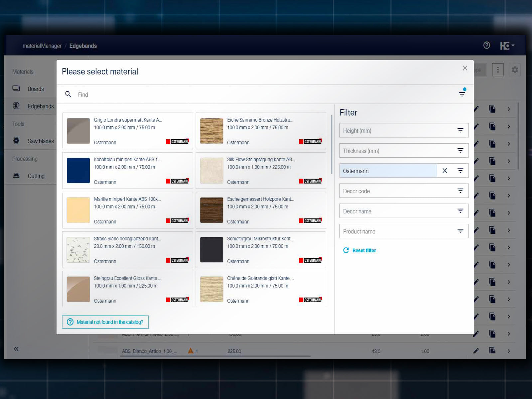532x399 pixels.
Task: Open the Boards menu item
Action: [x=36, y=89]
